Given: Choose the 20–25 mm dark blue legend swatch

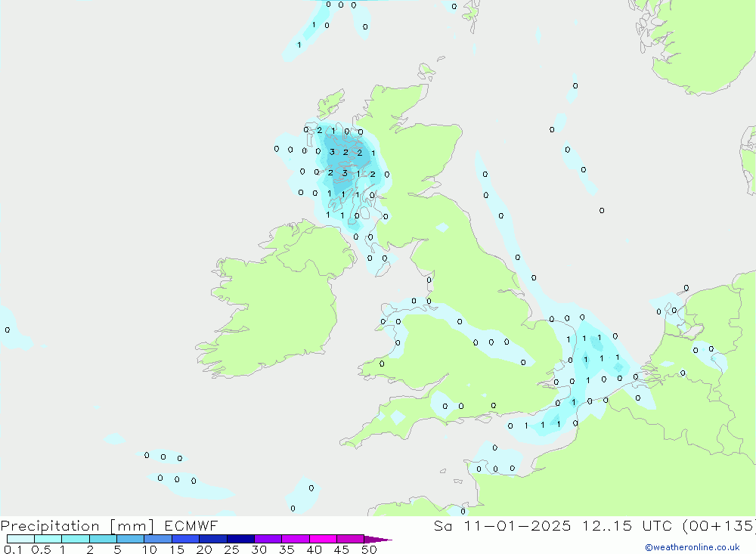Looking at the screenshot, I should [x=212, y=539].
